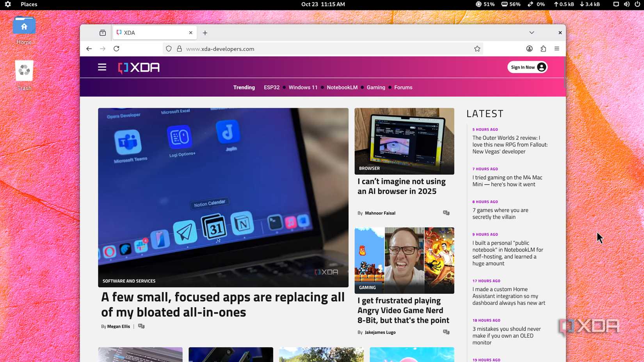Click the browser address bar URL field
This screenshot has height=362, width=644.
[x=323, y=49]
